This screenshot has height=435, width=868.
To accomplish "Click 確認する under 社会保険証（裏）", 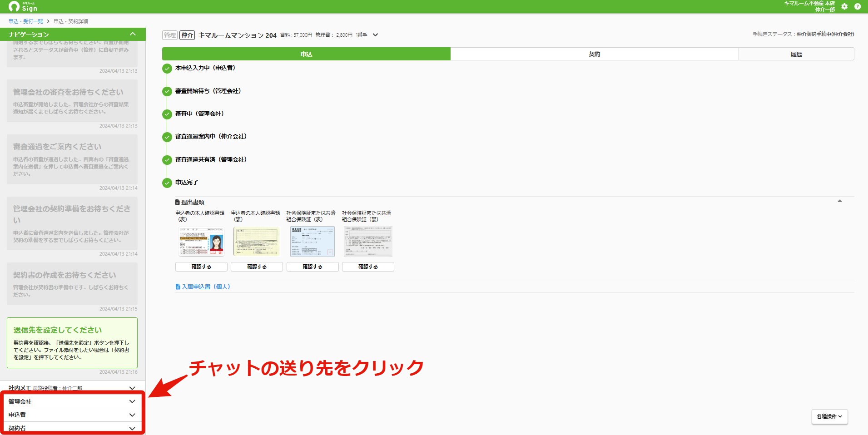I will [368, 267].
